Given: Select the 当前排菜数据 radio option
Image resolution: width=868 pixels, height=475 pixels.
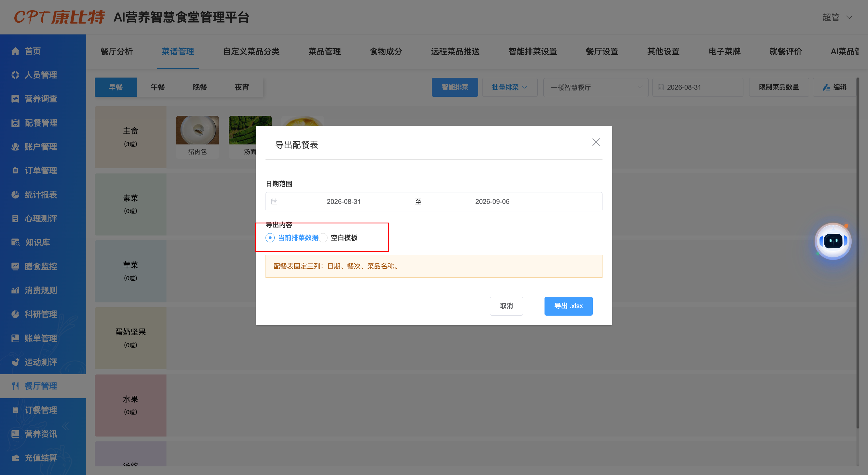Looking at the screenshot, I should 270,238.
